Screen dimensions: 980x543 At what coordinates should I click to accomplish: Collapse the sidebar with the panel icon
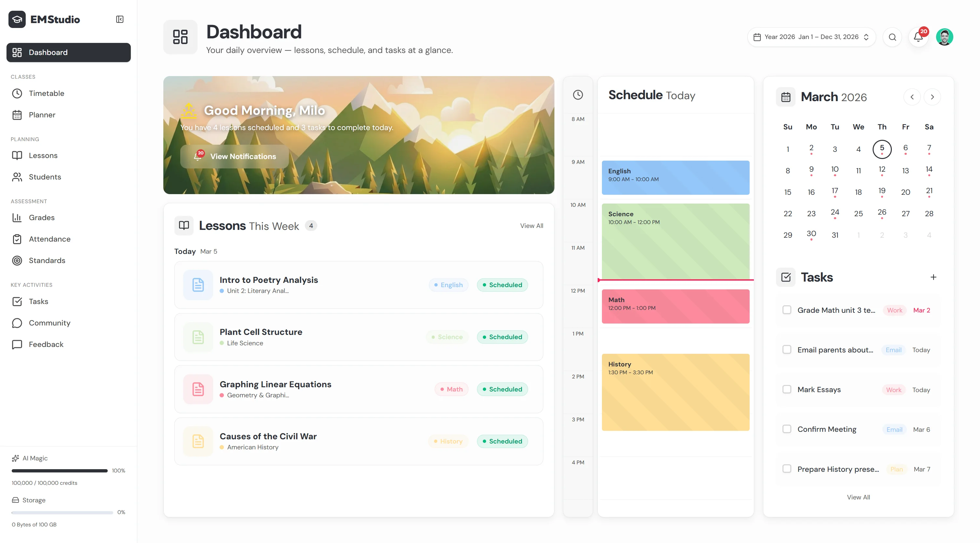coord(119,19)
